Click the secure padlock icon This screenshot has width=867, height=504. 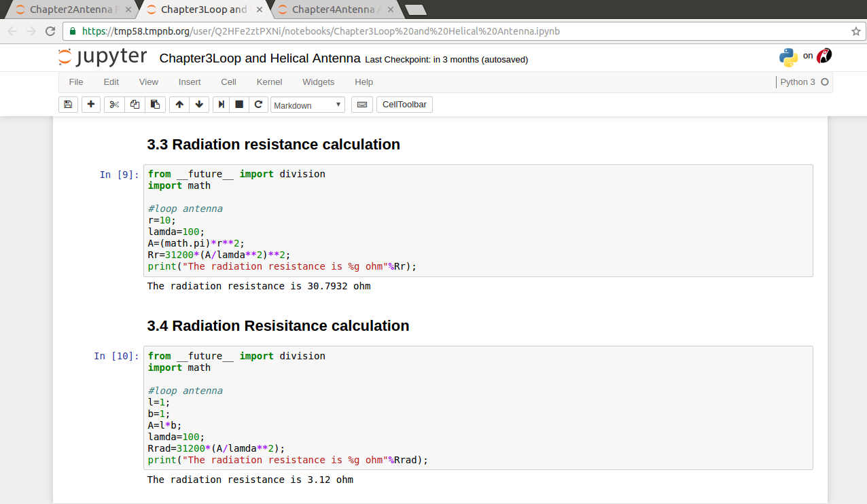pyautogui.click(x=73, y=31)
